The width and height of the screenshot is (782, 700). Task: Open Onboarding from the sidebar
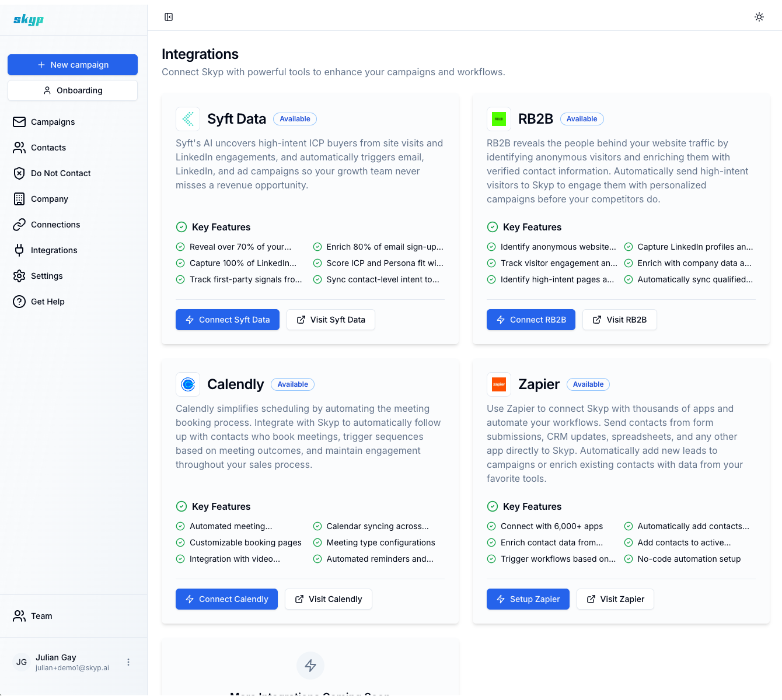(x=72, y=90)
